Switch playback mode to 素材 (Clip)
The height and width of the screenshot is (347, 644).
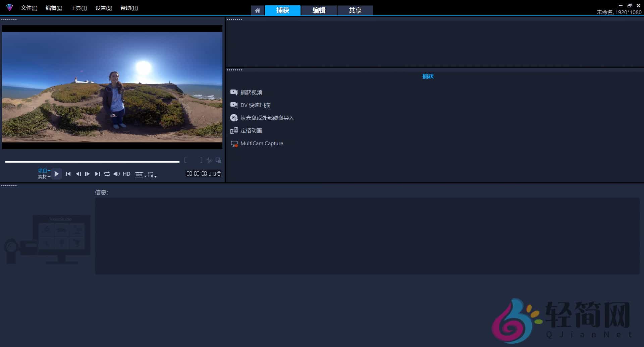click(43, 177)
